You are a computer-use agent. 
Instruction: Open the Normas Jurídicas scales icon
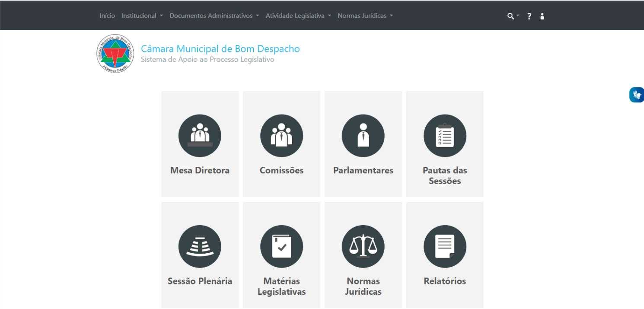point(363,246)
